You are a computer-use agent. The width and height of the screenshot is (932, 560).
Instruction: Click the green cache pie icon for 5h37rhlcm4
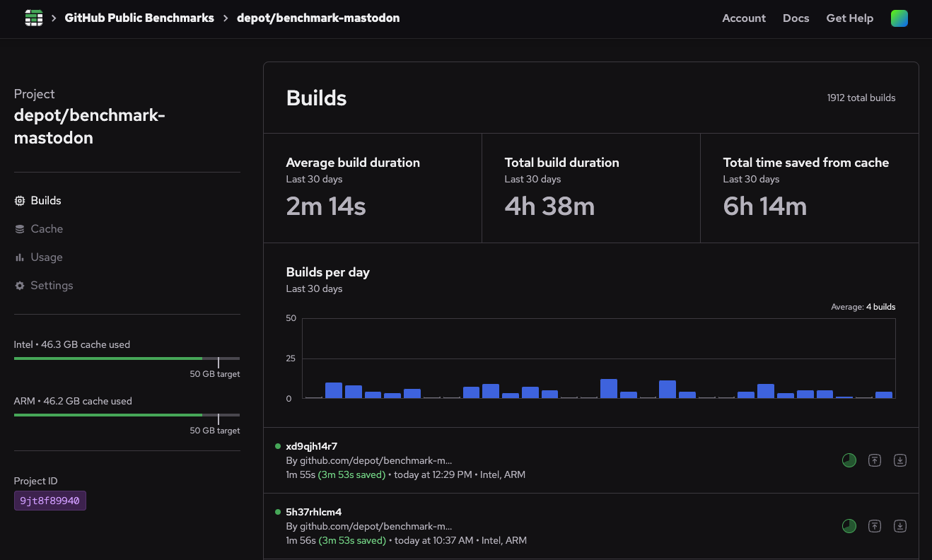tap(849, 526)
